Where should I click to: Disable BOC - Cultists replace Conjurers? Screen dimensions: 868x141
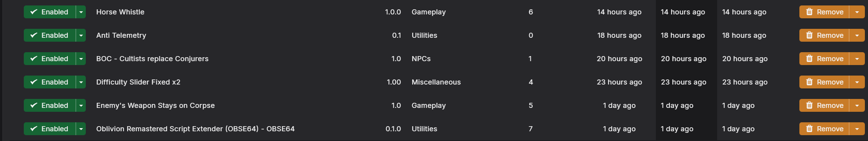(50, 59)
